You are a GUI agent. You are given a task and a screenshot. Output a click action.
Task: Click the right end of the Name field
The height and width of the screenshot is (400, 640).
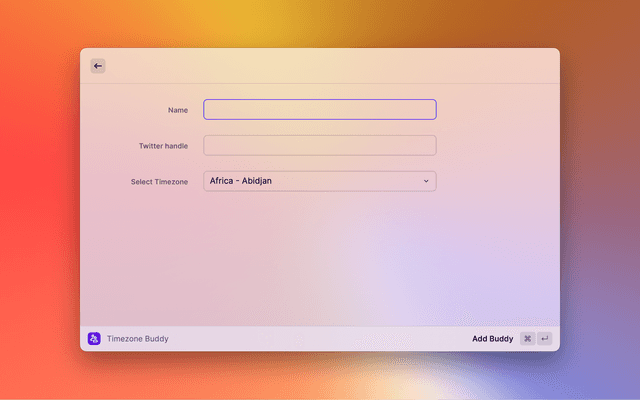pos(425,110)
